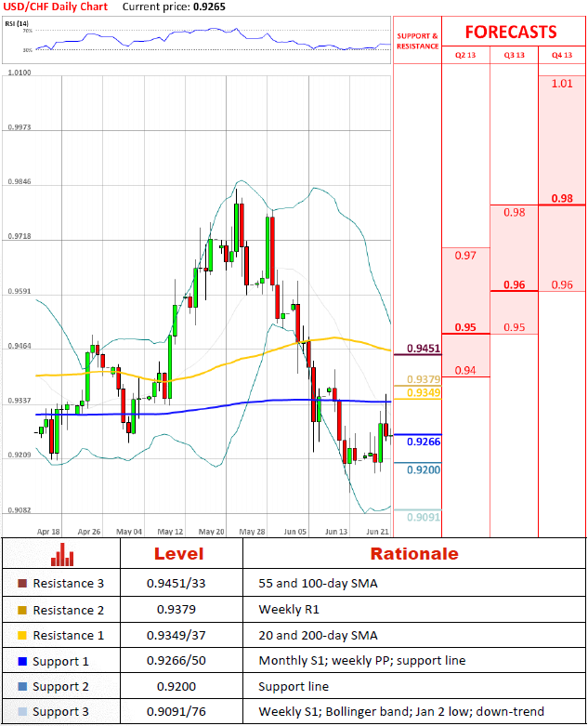Viewport: 588px width, 726px height.
Task: Click the 0.9082 price axis label
Action: pyautogui.click(x=20, y=510)
